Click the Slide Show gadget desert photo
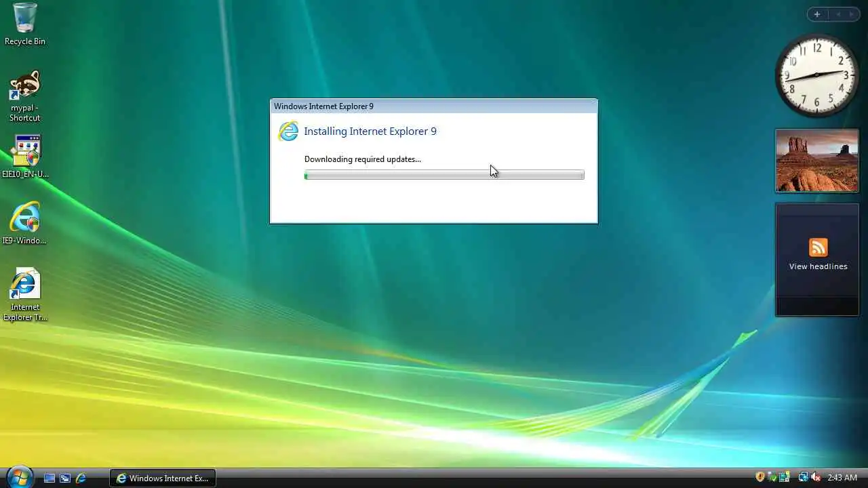868x488 pixels. click(816, 161)
